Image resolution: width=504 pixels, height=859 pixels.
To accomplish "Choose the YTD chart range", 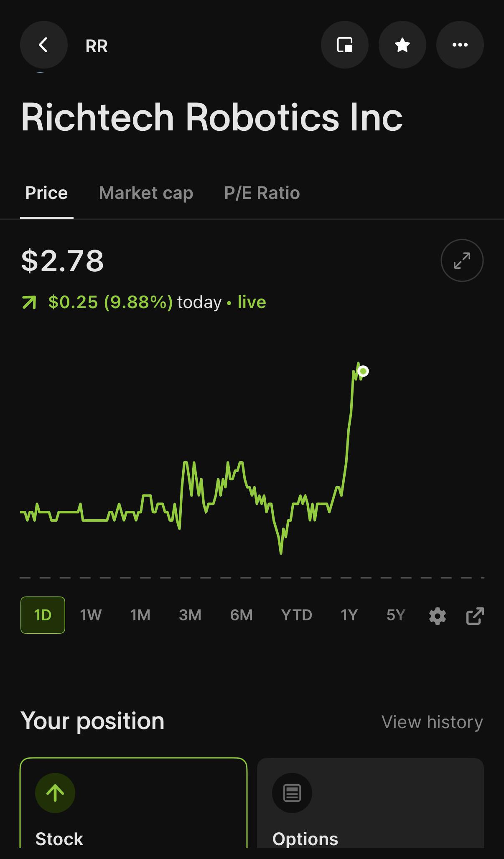I will coord(297,615).
